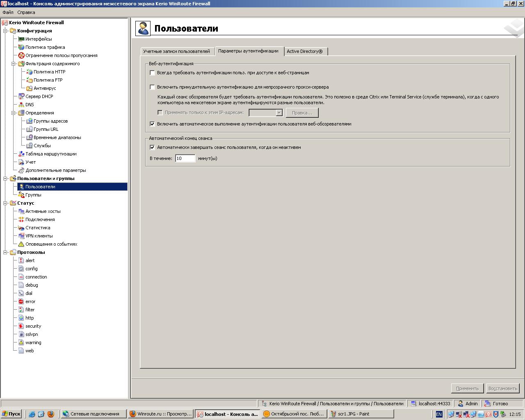525x420 pixels.
Task: Select Группы адресов icon
Action: coord(30,121)
